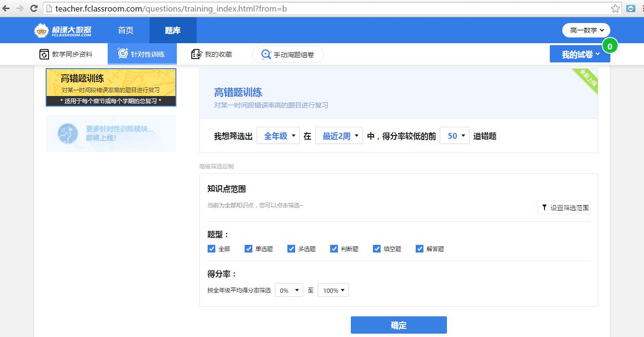Viewport: 644px width, 337px height.
Task: Uncheck the 多选题 checkbox
Action: pyautogui.click(x=291, y=249)
